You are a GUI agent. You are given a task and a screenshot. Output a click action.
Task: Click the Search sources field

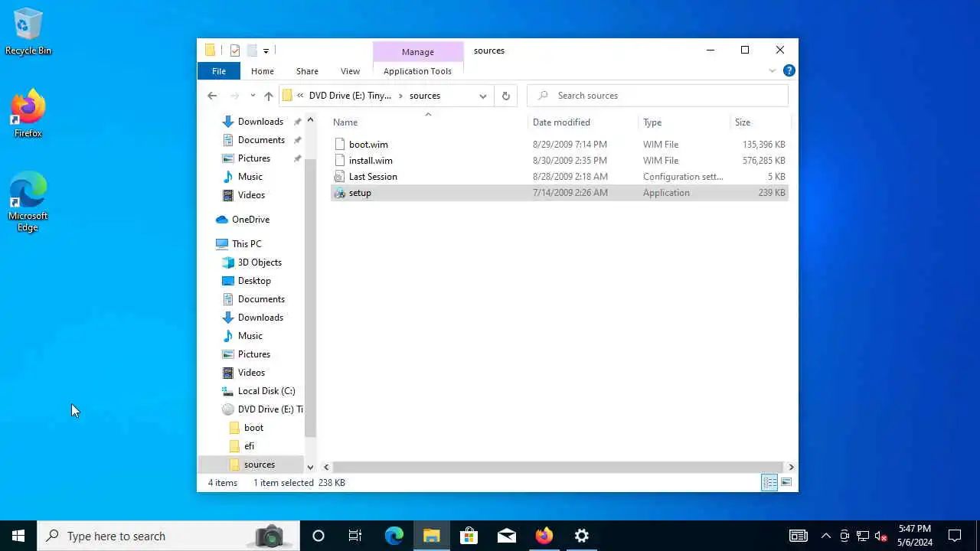point(658,96)
